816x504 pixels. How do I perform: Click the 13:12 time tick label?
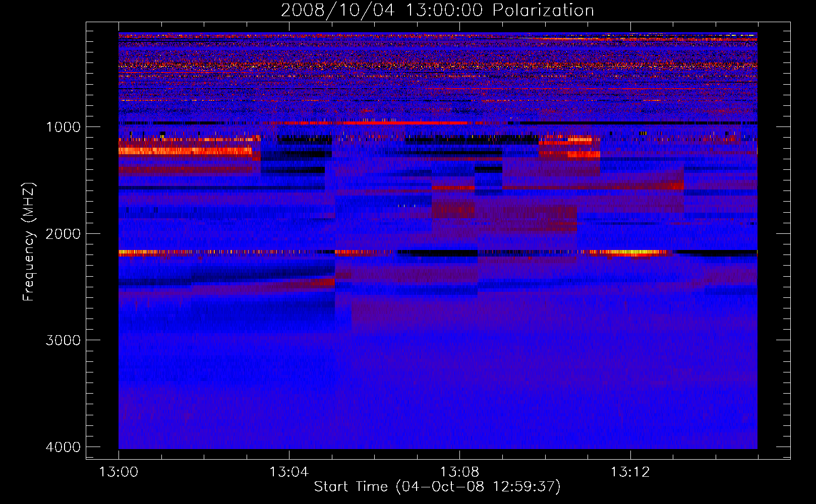pyautogui.click(x=630, y=472)
